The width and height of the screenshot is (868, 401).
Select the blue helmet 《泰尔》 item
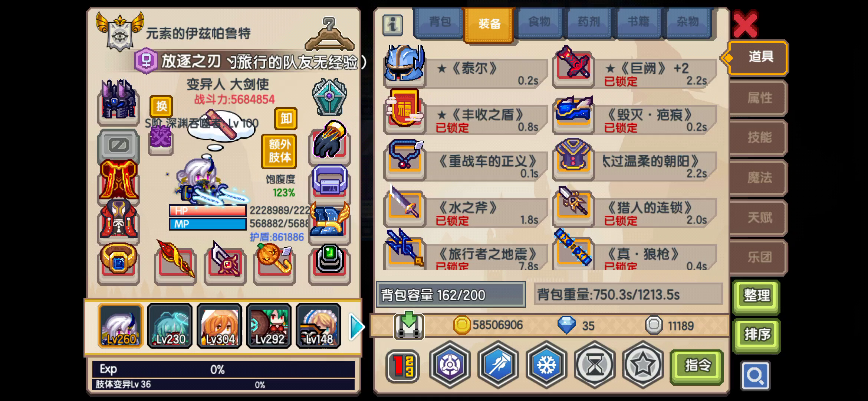pyautogui.click(x=466, y=68)
